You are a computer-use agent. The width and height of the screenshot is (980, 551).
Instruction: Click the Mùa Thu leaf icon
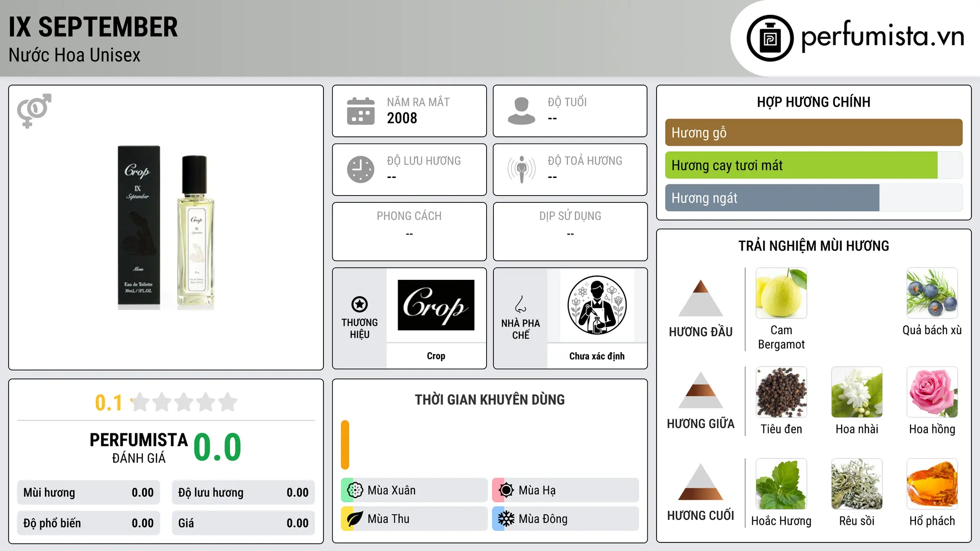pyautogui.click(x=355, y=519)
